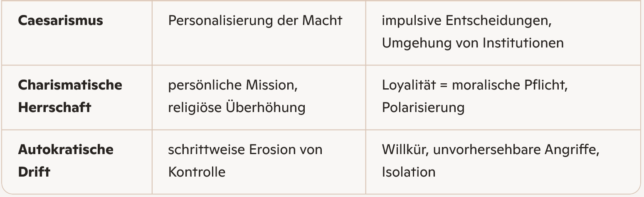Image resolution: width=644 pixels, height=197 pixels.
Task: Click the word 'Polarisierung'
Action: coord(423,107)
